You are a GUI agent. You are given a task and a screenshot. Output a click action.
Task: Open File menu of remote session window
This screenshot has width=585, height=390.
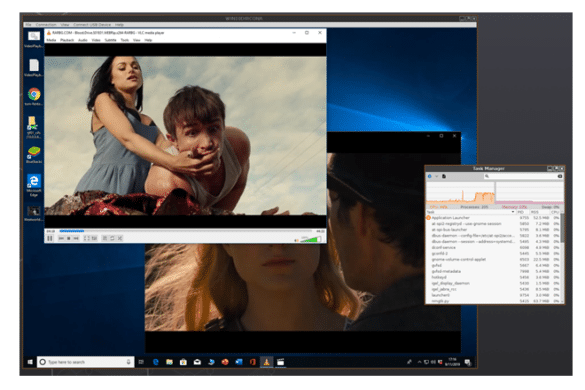[x=28, y=25]
